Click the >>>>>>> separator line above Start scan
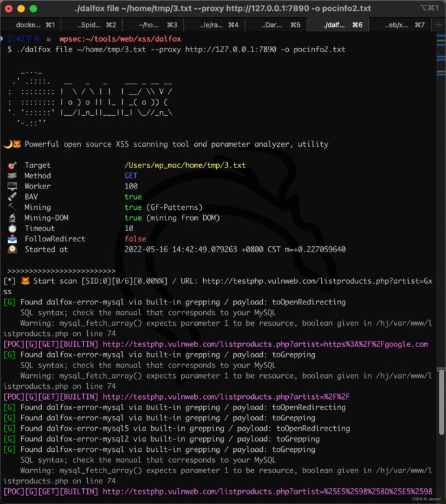This screenshot has height=504, width=446. pos(61,271)
